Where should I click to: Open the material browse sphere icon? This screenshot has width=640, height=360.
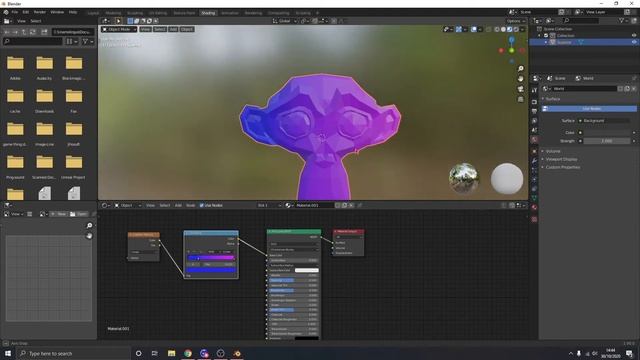coord(289,205)
